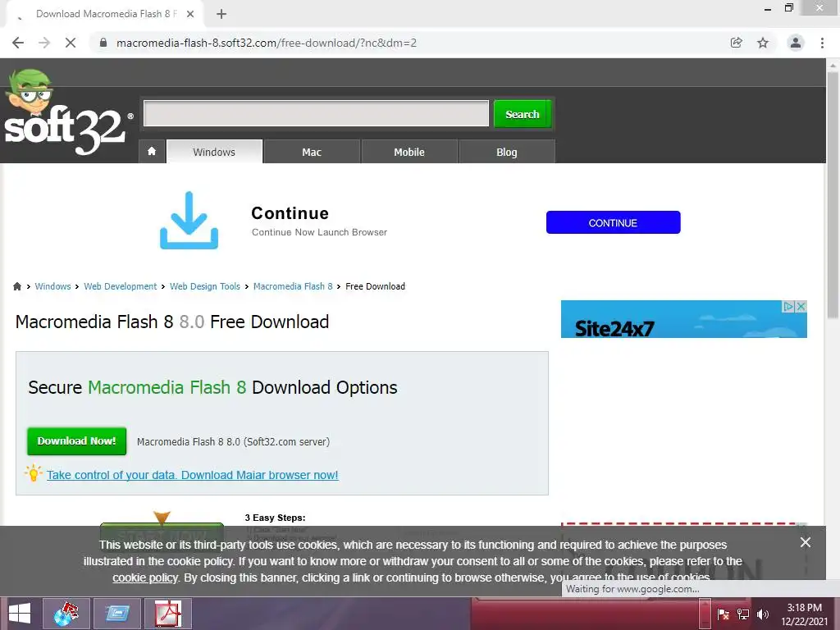Open the cookie policy link
The height and width of the screenshot is (630, 840).
pos(144,577)
